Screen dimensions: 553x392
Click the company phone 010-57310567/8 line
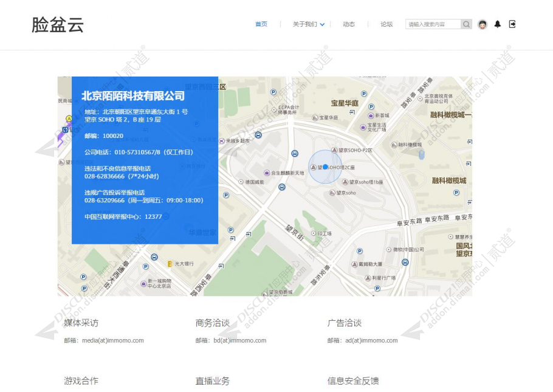tap(139, 152)
